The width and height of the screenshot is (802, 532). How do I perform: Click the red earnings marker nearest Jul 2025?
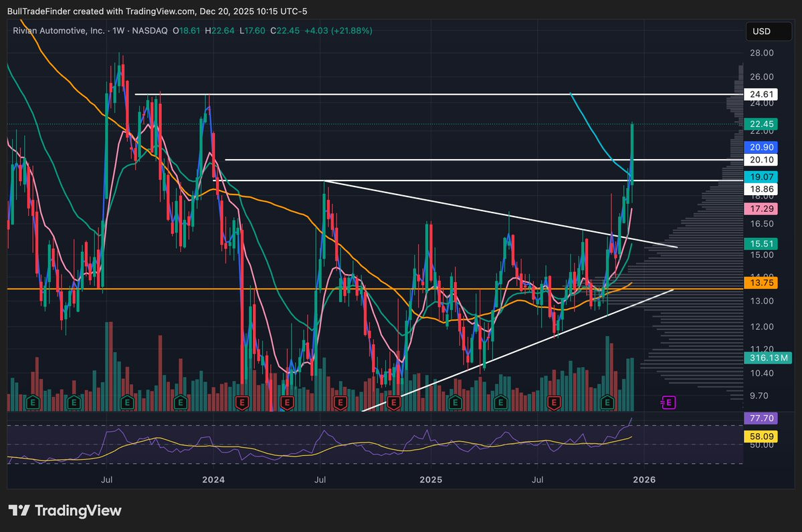click(553, 403)
